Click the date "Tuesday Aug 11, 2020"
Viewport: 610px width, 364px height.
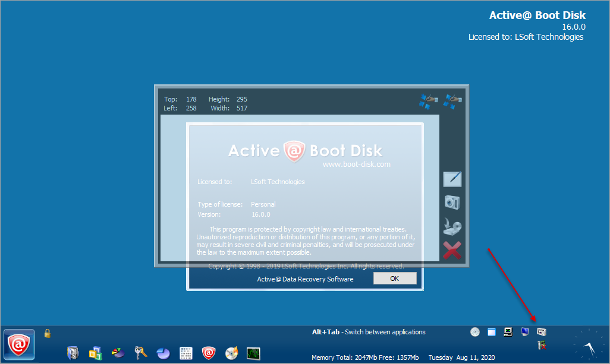point(462,357)
